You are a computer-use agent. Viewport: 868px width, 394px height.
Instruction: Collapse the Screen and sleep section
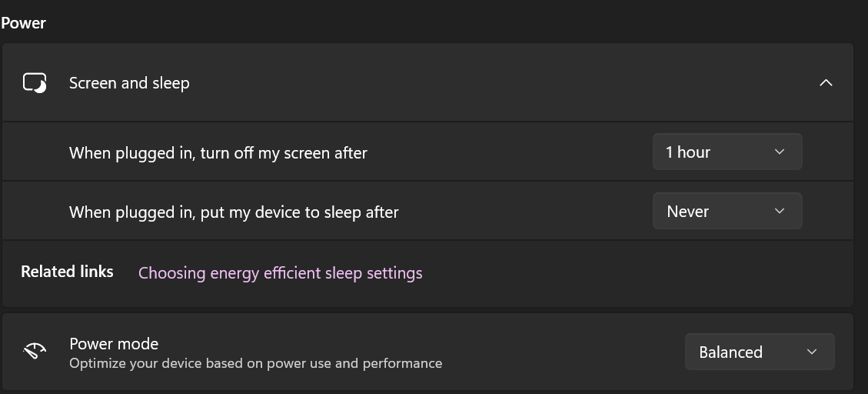[x=826, y=83]
